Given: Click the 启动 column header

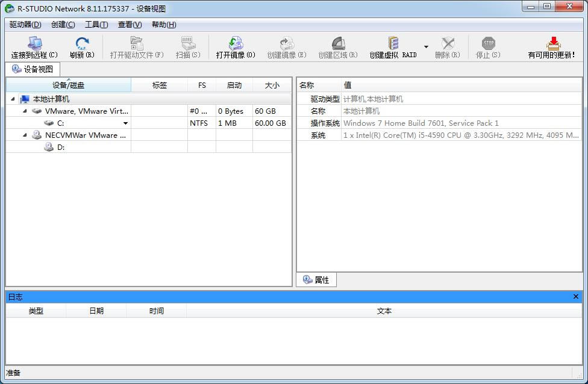Looking at the screenshot, I should click(234, 85).
